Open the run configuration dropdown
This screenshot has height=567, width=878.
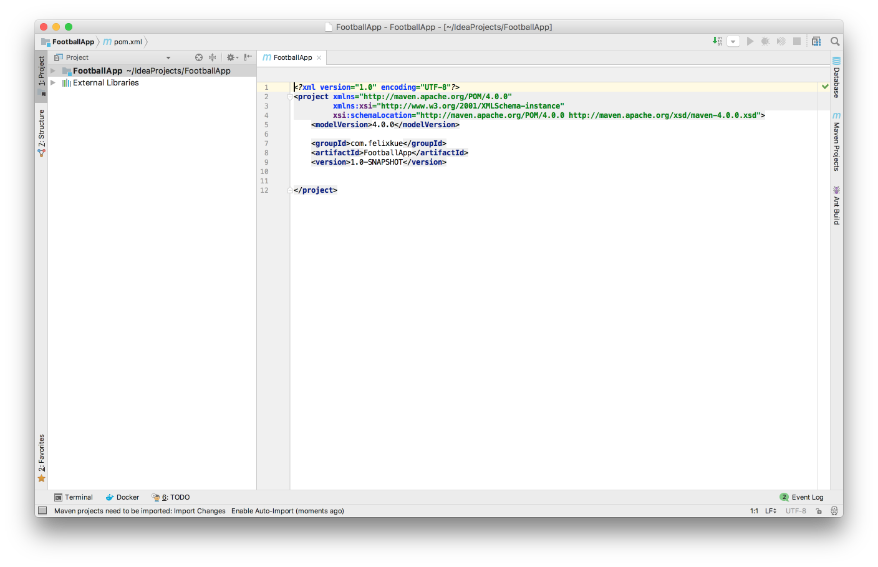(x=733, y=41)
